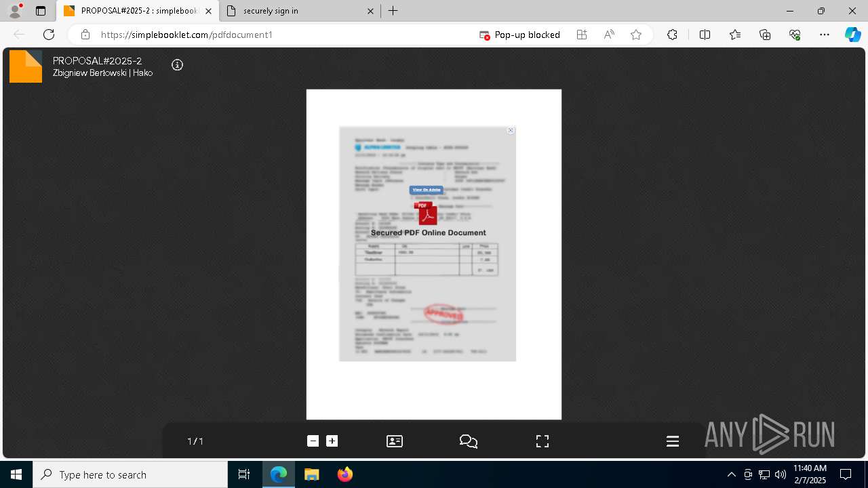Open browser Extensions puzzle icon
Screen dimensions: 868x488
672,35
